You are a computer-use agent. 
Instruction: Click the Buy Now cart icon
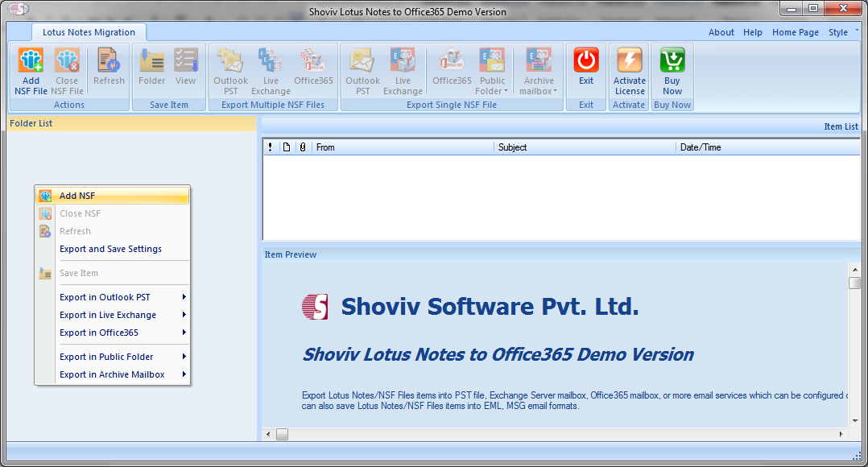coord(672,60)
